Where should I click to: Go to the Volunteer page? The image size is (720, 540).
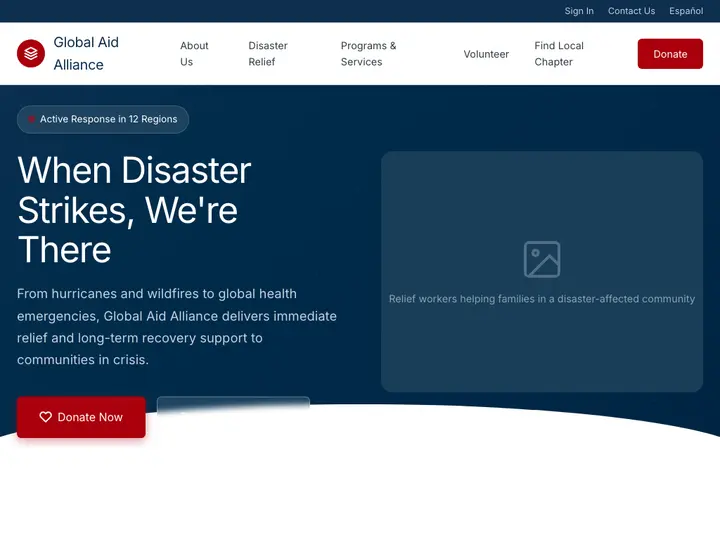coord(486,54)
